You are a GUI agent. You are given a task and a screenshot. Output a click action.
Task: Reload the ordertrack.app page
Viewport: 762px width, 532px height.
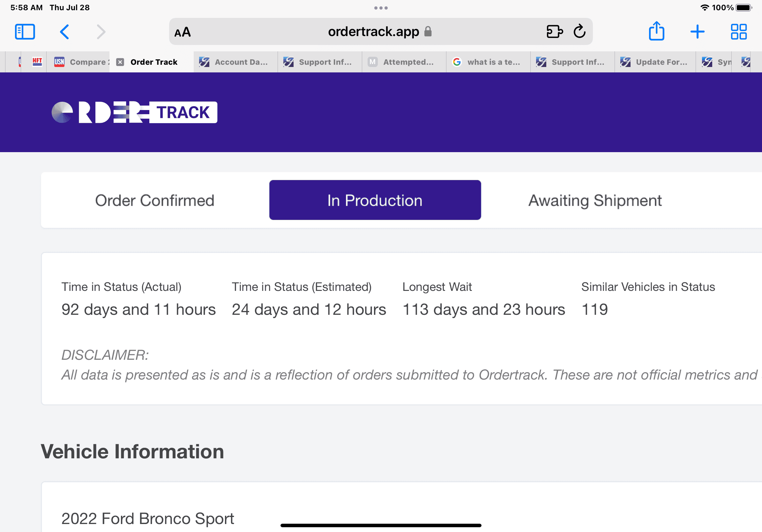pyautogui.click(x=579, y=32)
